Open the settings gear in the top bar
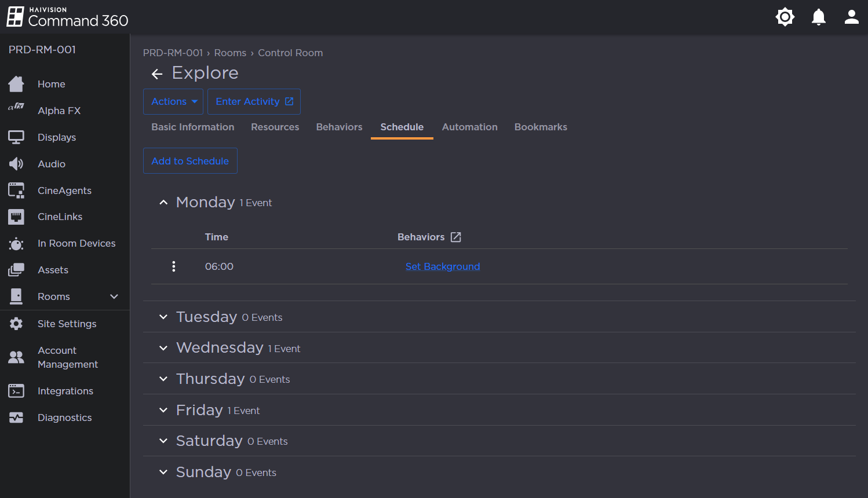This screenshot has height=498, width=868. click(785, 17)
